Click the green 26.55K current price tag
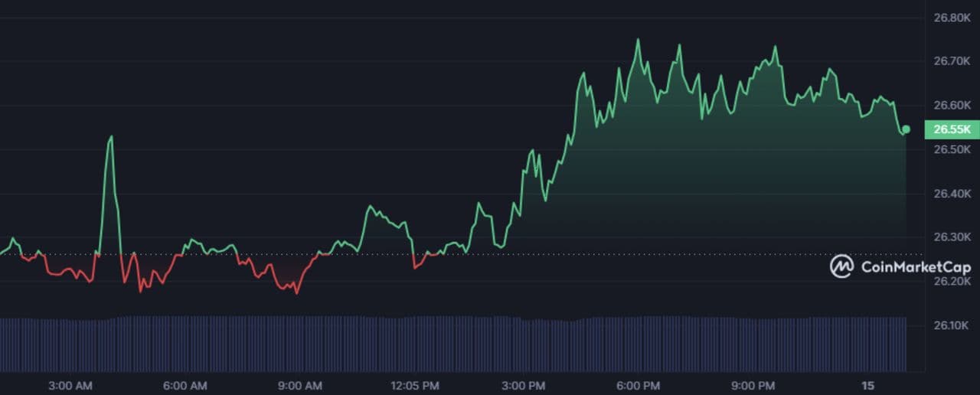This screenshot has width=980, height=395. pos(952,129)
